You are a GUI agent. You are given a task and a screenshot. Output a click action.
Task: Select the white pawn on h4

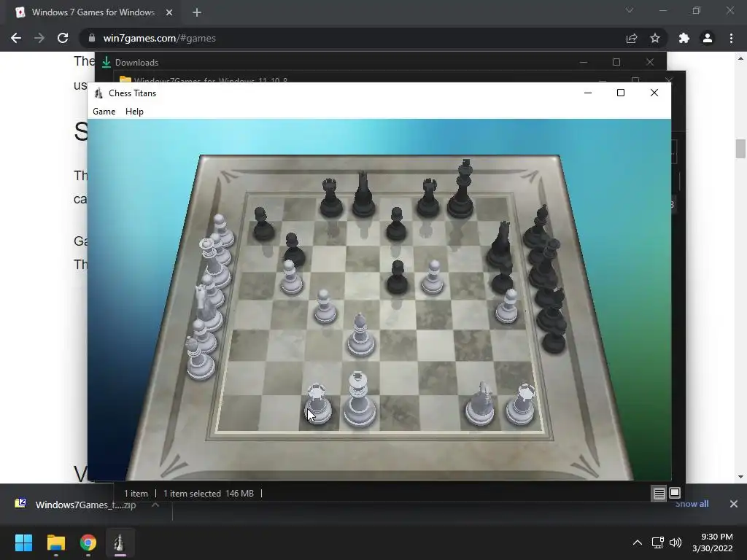[x=507, y=307]
